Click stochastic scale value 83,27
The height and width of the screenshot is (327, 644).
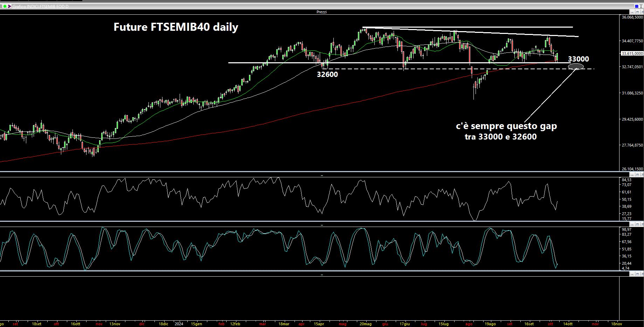point(627,234)
